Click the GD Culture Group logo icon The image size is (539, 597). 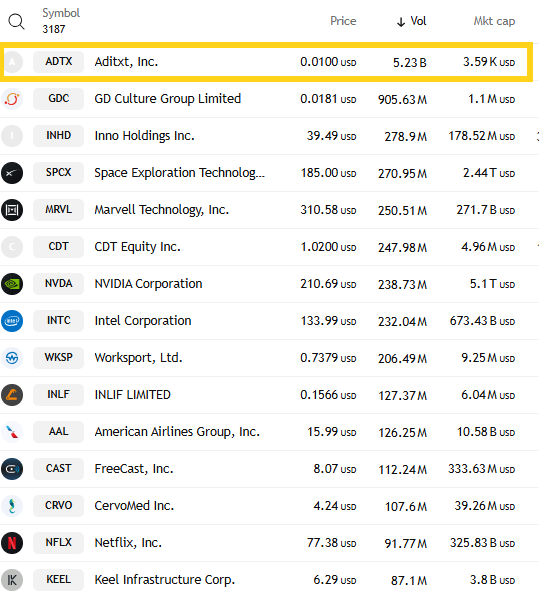(x=12, y=99)
